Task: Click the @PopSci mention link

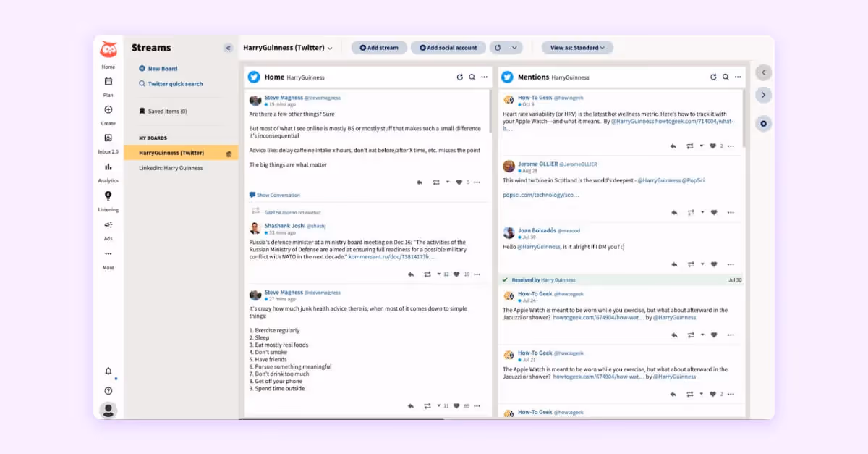Action: click(x=693, y=180)
